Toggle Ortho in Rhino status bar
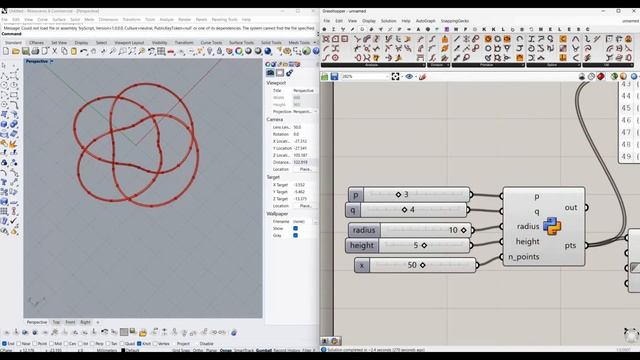The width and height of the screenshot is (640, 360). click(x=198, y=350)
